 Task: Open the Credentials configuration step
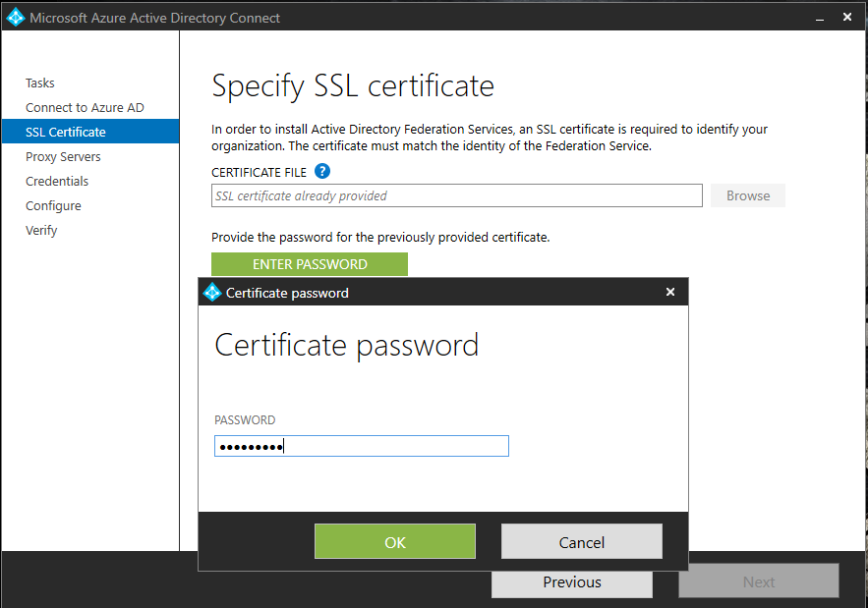[57, 181]
